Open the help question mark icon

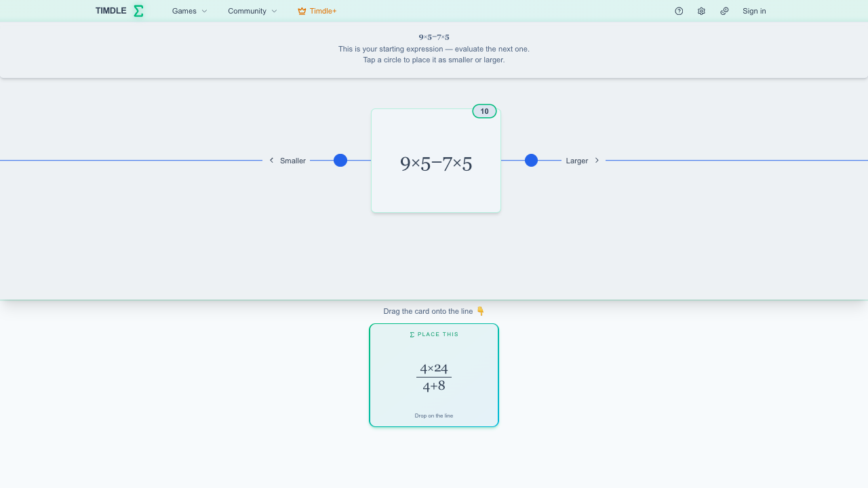tap(679, 11)
